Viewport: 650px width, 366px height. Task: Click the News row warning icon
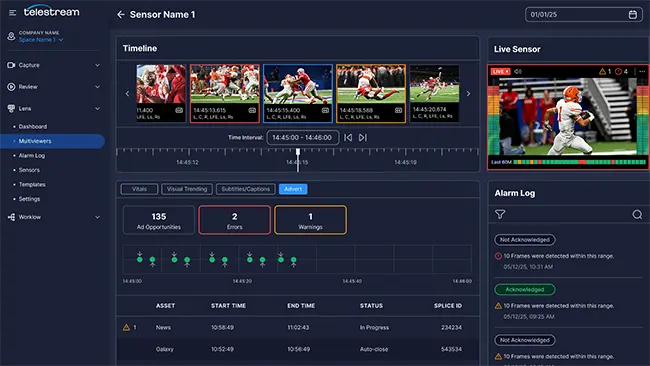[x=126, y=327]
